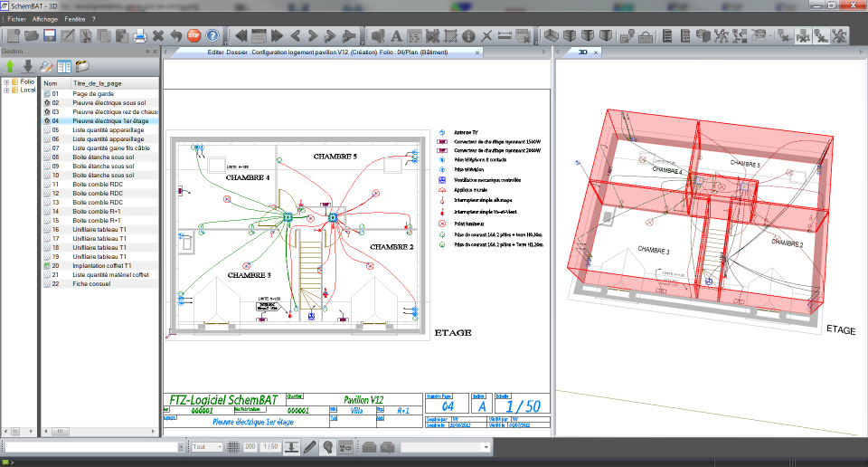The height and width of the screenshot is (467, 868).
Task: Click the undo arrow icon
Action: [x=176, y=36]
